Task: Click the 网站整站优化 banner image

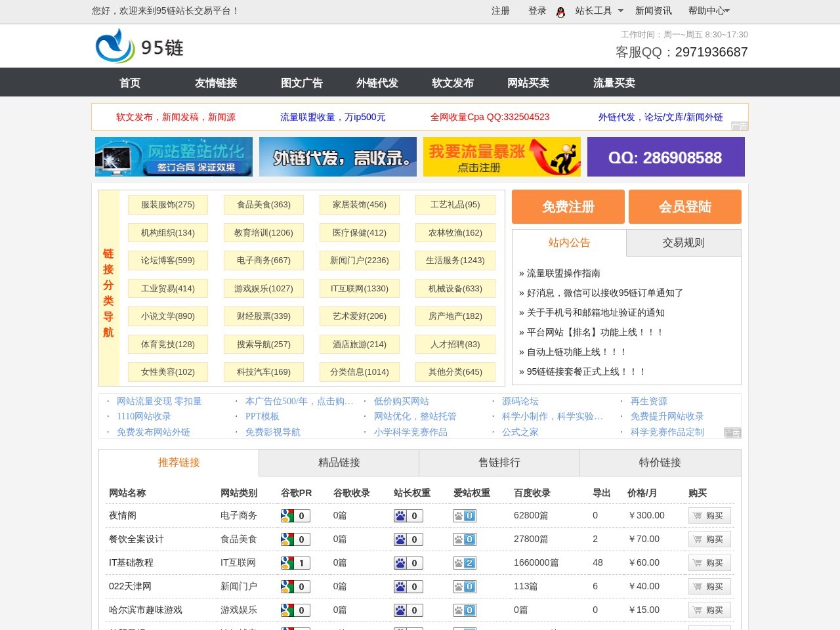Action: 173,157
